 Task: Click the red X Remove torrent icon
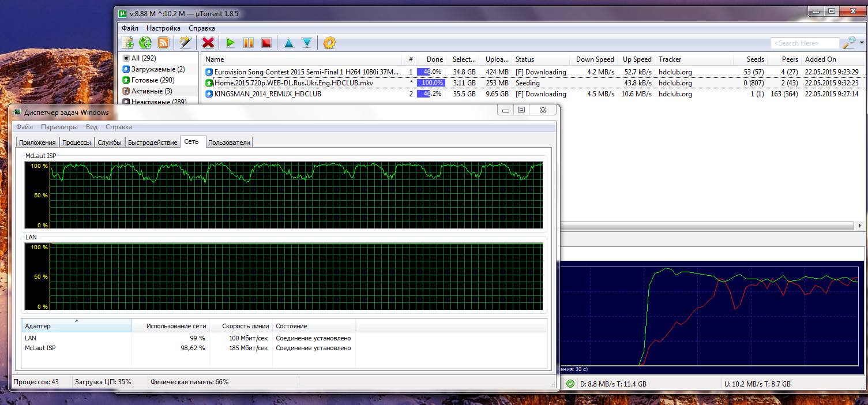tap(208, 43)
